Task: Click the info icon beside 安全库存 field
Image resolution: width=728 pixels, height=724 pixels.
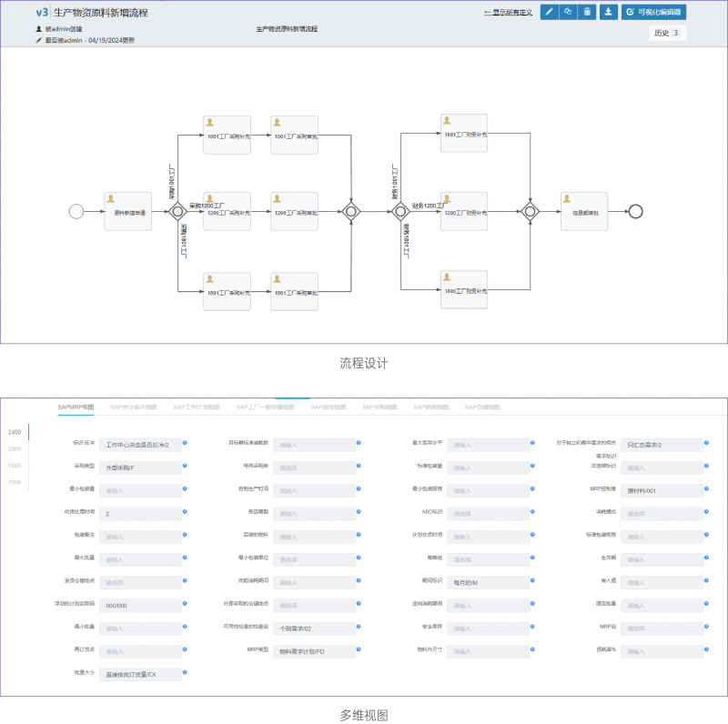Action: [x=531, y=628]
